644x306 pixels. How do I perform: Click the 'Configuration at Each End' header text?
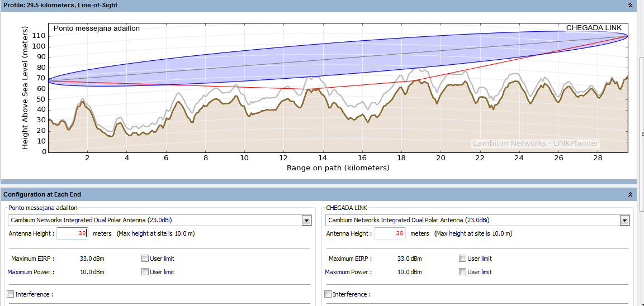(x=42, y=194)
